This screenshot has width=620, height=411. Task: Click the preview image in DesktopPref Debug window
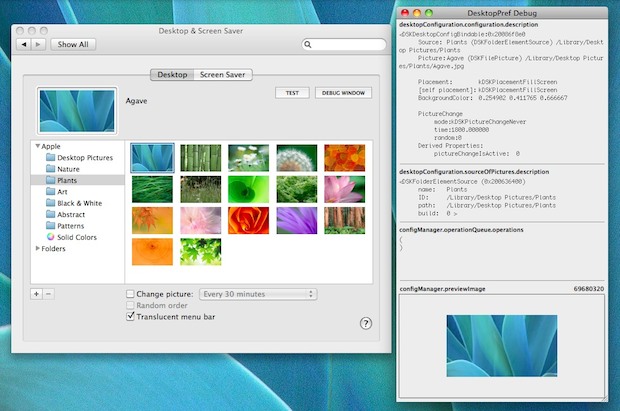tap(502, 346)
